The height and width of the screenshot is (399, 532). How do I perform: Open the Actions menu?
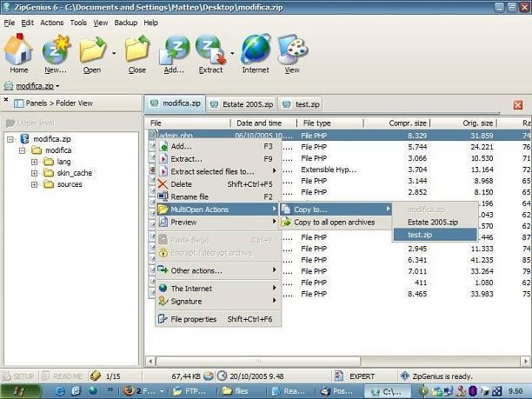coord(52,23)
